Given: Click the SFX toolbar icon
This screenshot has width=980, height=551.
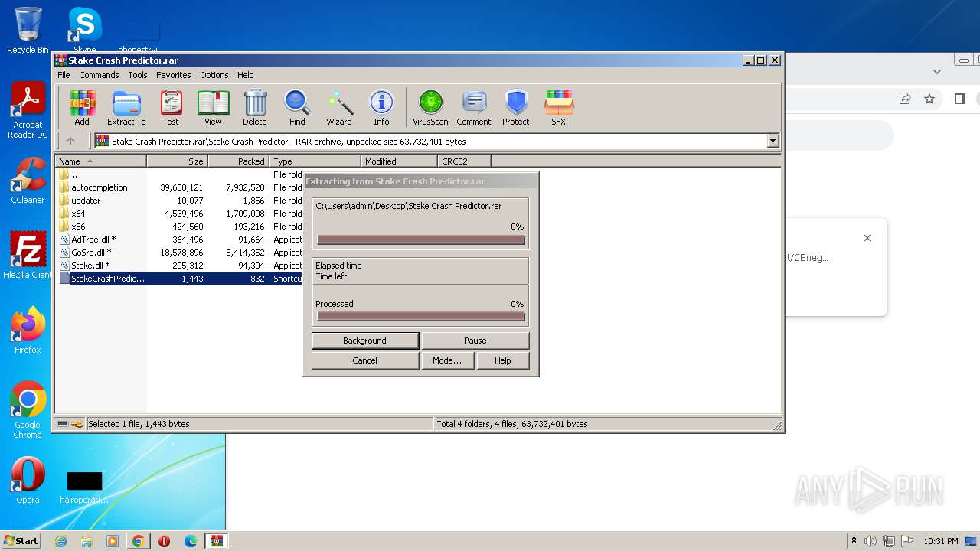Looking at the screenshot, I should click(559, 107).
